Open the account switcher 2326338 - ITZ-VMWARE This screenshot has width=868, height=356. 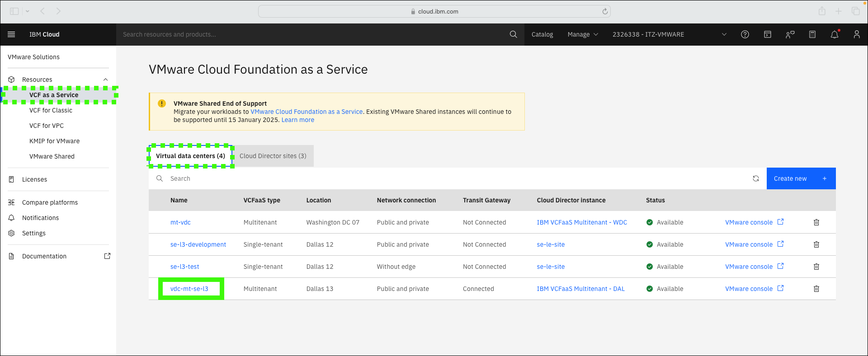[x=669, y=34]
